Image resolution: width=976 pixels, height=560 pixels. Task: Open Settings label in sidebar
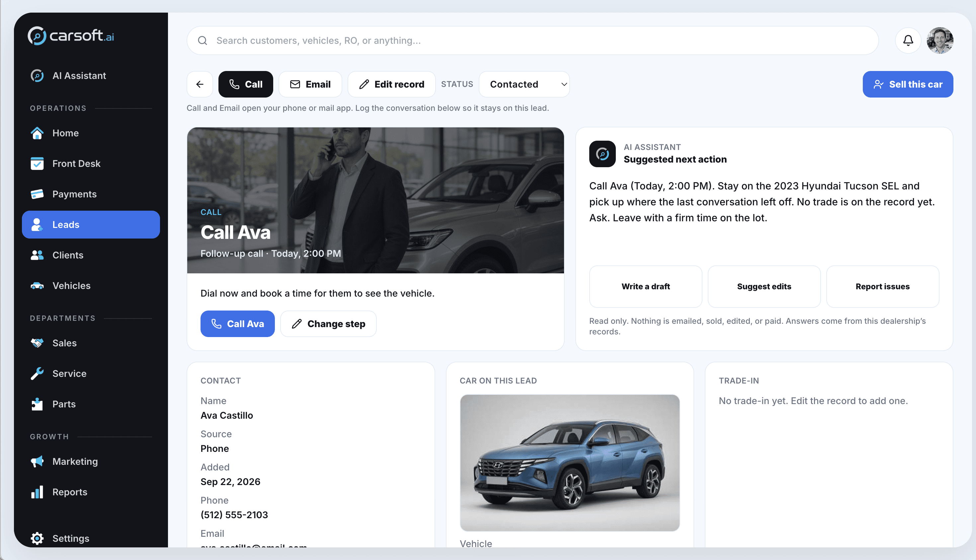click(71, 538)
